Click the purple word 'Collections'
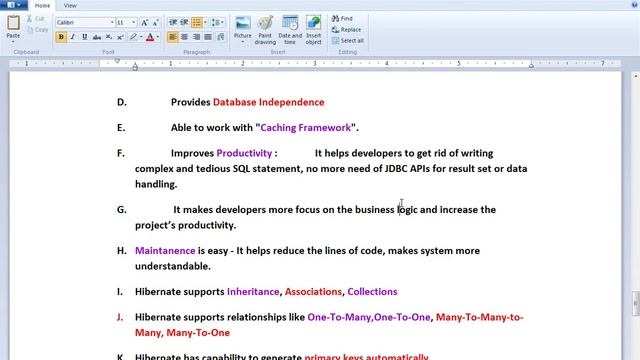This screenshot has width=640, height=360. point(372,291)
